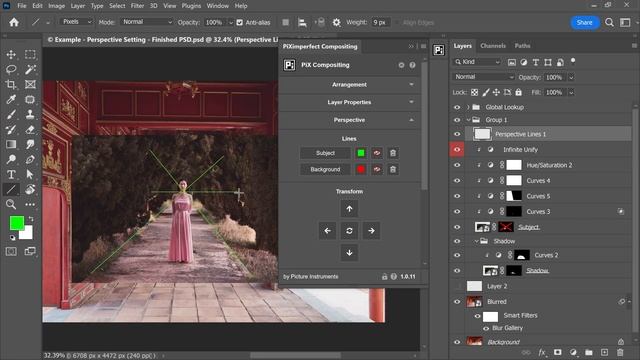Open the layer blend mode Normal dropdown
This screenshot has height=360, width=640.
tap(483, 77)
